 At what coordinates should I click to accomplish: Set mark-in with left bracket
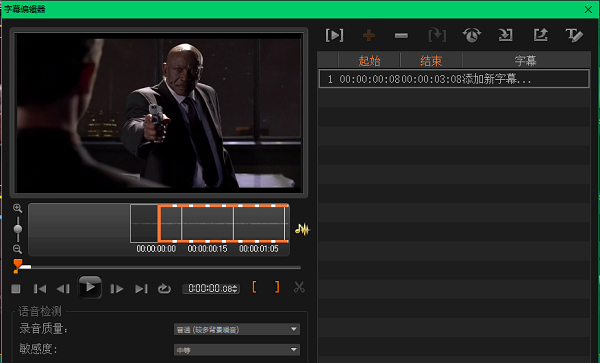pos(254,287)
